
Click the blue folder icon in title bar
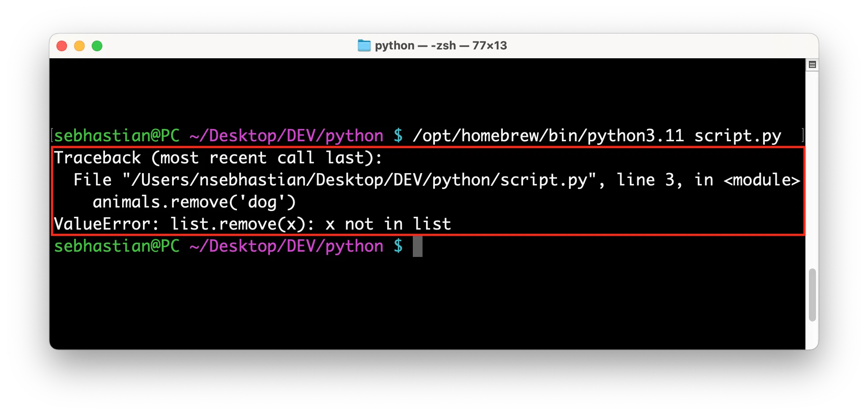tap(363, 45)
